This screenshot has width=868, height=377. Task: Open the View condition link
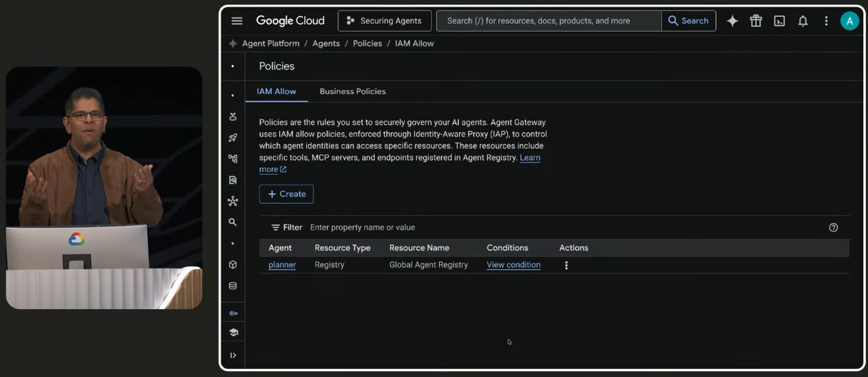tap(514, 265)
